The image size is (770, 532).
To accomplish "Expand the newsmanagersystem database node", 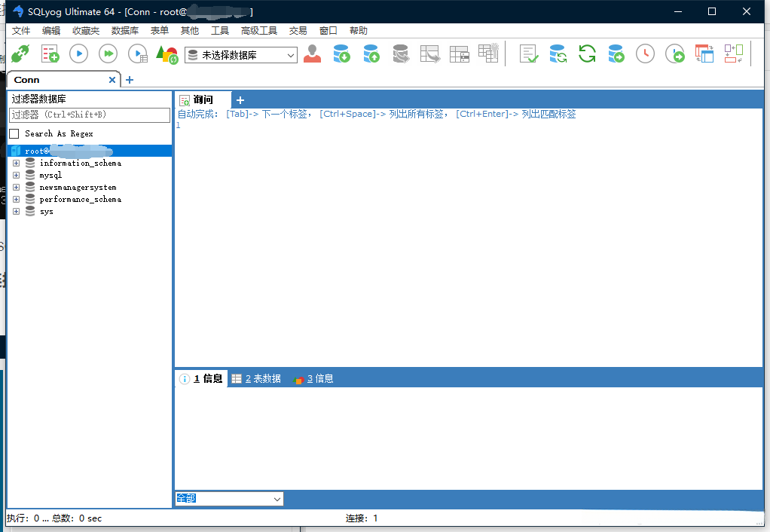I will [x=17, y=187].
